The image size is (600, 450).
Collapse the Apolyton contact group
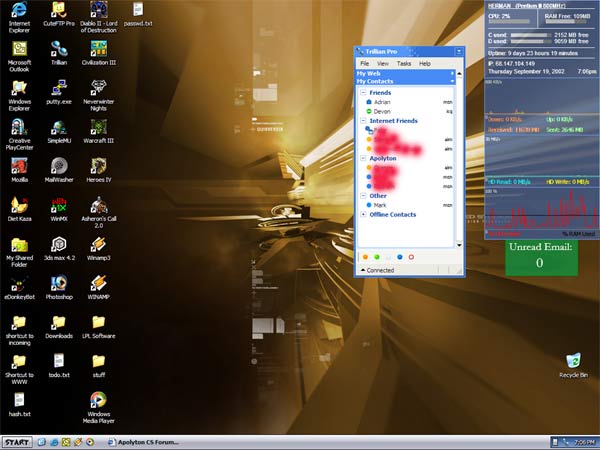(363, 158)
